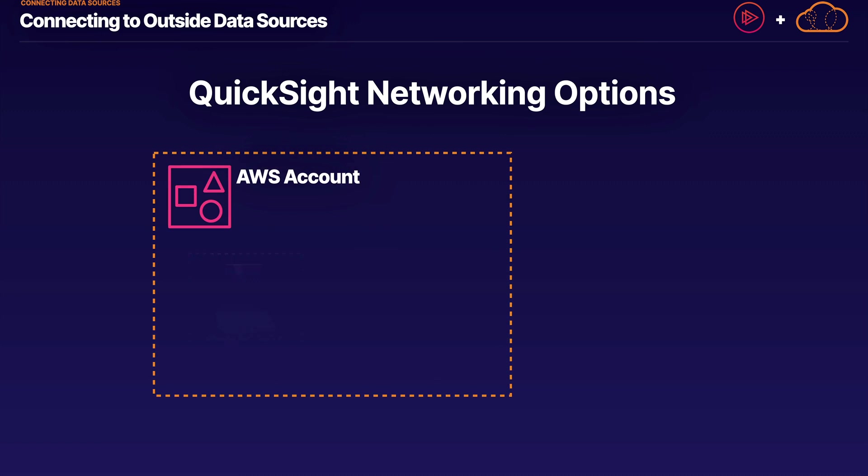Click the "Connecting to Outside Data Sources" title
The height and width of the screenshot is (476, 868).
click(173, 21)
